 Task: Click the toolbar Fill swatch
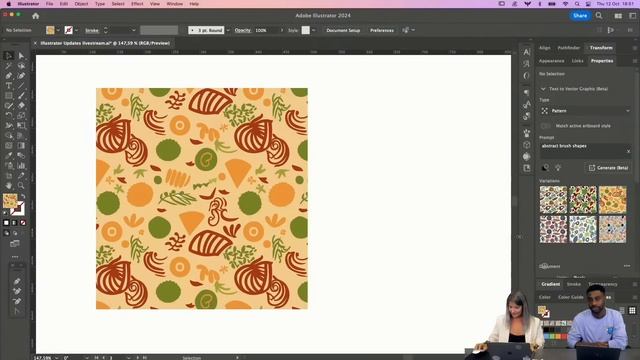[x=10, y=200]
